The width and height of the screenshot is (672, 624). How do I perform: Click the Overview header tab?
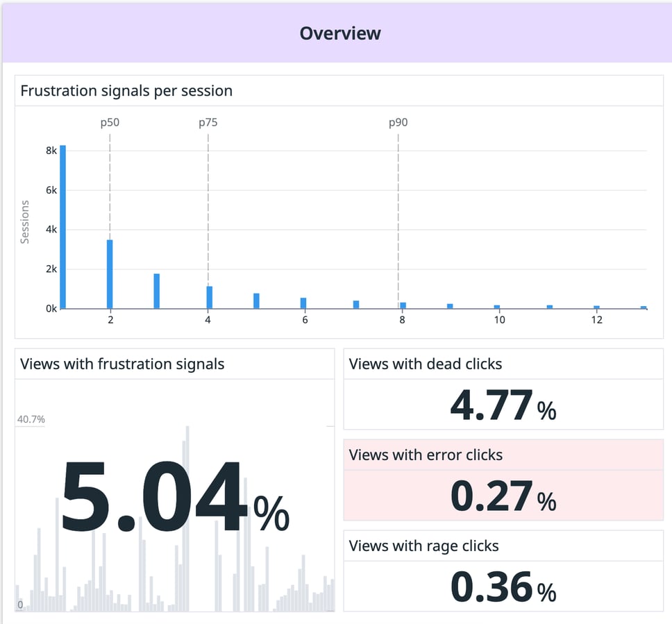pos(339,33)
